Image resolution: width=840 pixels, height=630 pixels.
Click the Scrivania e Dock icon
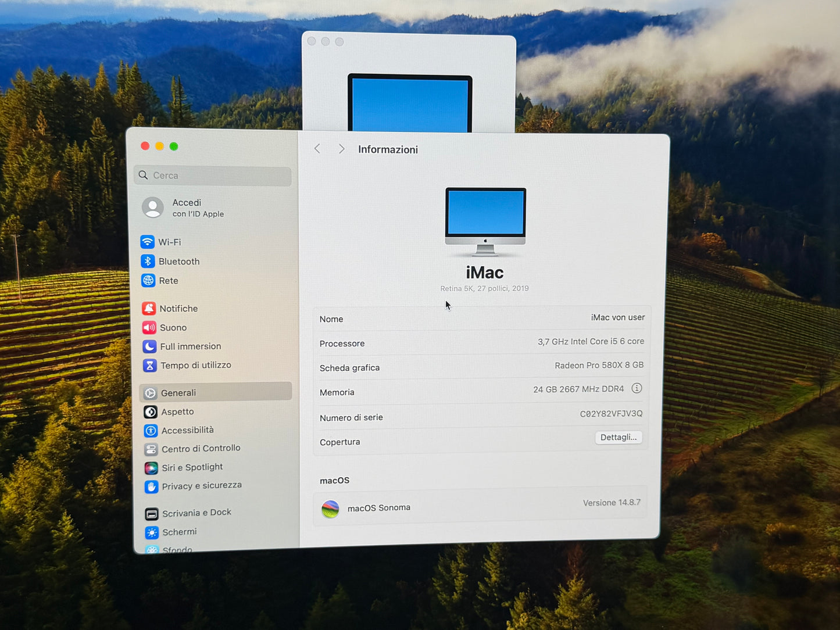point(152,514)
